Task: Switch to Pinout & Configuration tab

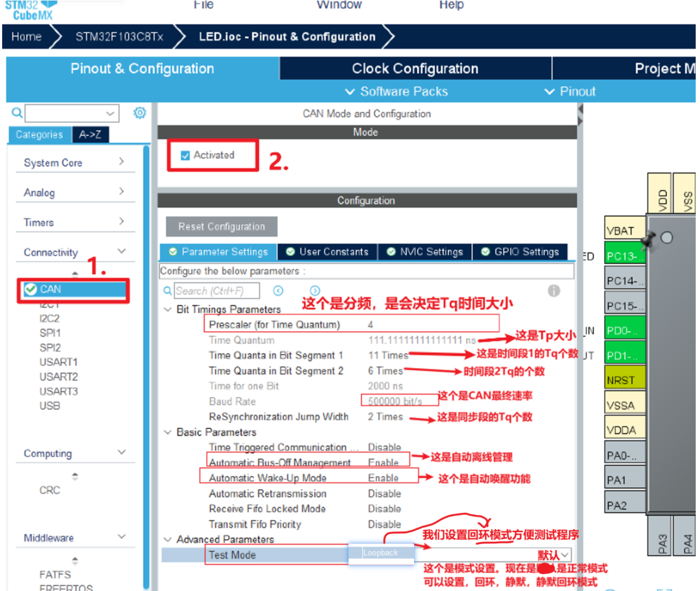Action: [x=142, y=68]
